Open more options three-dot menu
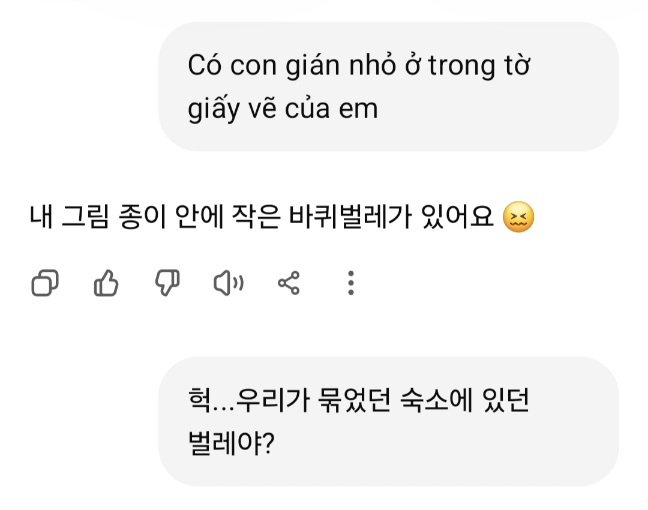The height and width of the screenshot is (510, 648). coord(350,284)
